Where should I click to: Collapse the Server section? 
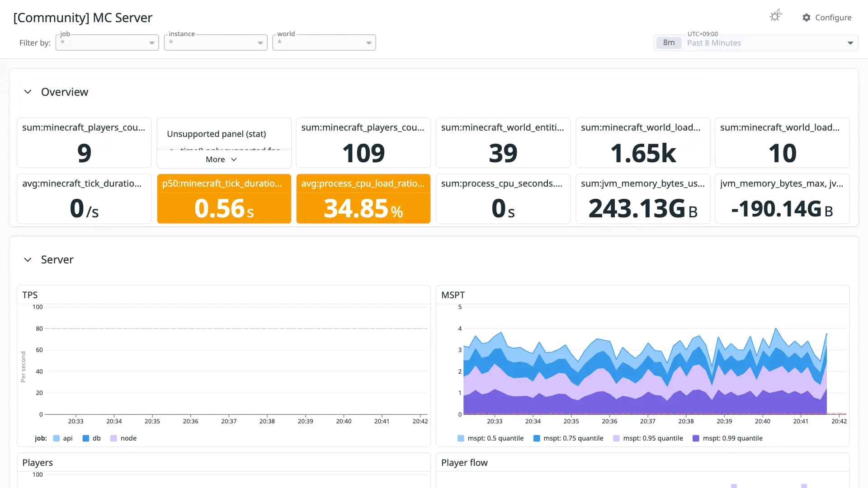pos(28,259)
